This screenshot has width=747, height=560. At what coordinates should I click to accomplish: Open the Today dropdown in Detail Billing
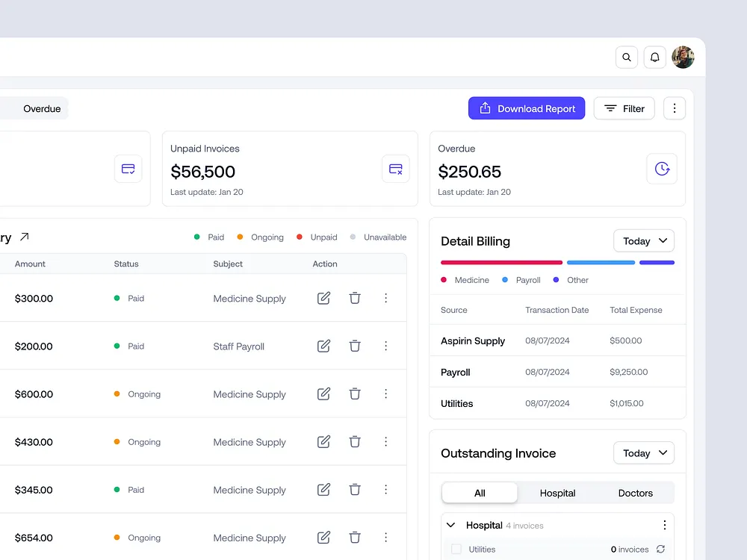coord(644,241)
